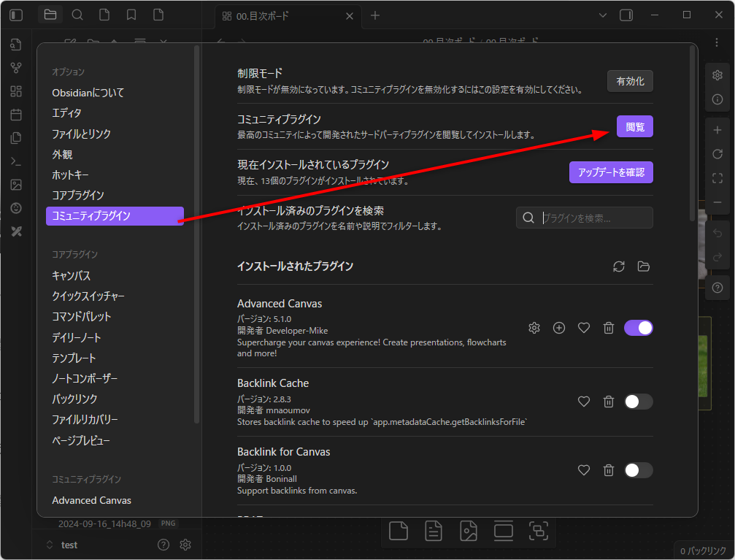The image size is (735, 560).
Task: Open vault help icon beside test
Action: click(x=163, y=545)
